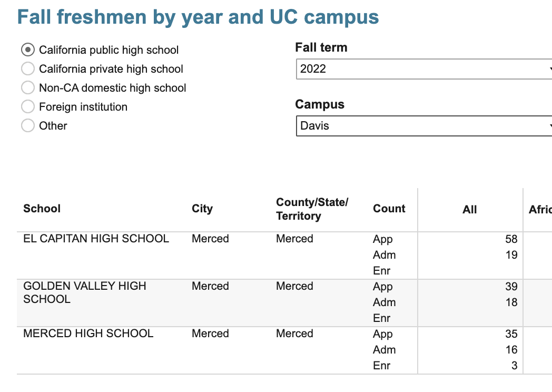Select California public high school option

(x=27, y=50)
